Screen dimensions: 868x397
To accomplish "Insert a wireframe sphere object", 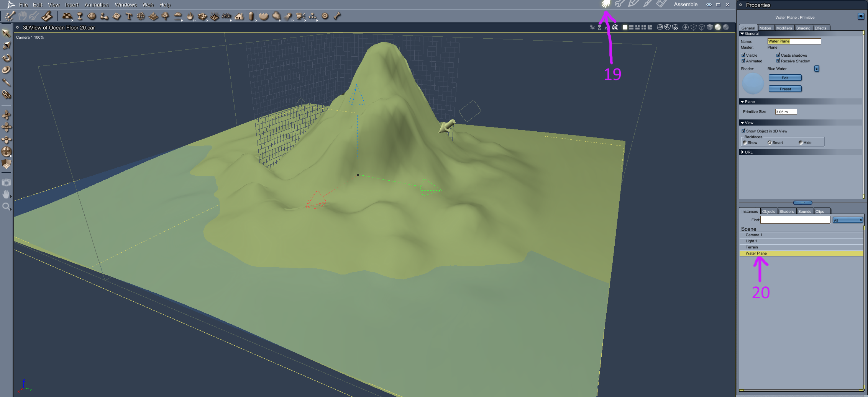I will point(92,16).
